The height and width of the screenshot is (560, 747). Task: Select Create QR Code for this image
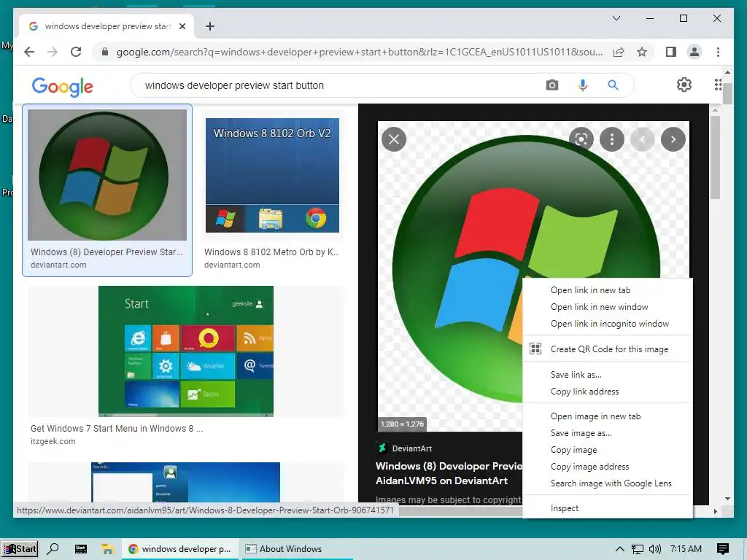(608, 349)
